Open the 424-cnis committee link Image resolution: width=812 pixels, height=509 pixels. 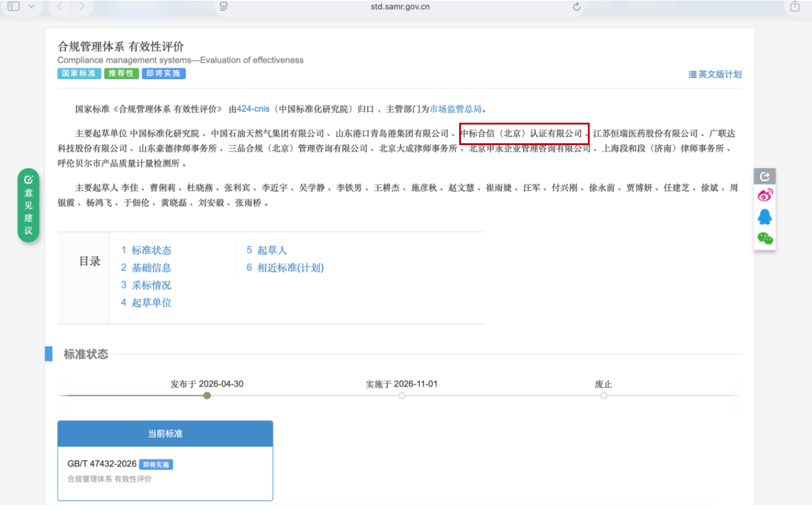coord(253,109)
